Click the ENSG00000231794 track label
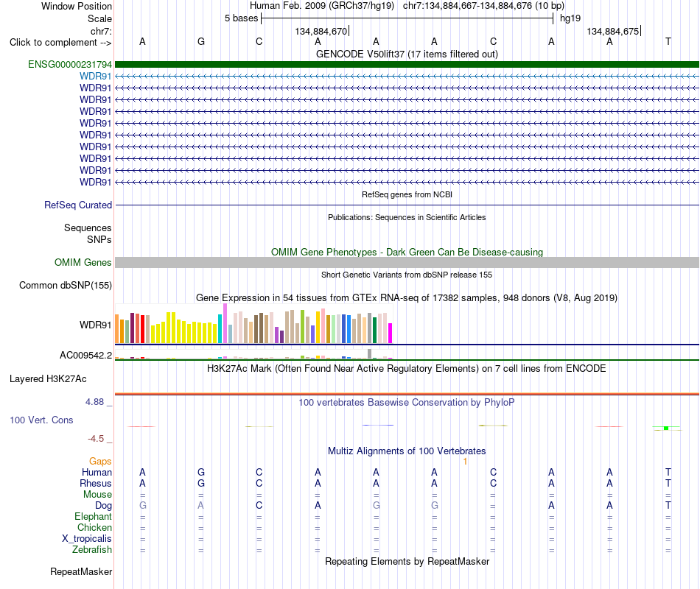The width and height of the screenshot is (700, 589). click(70, 64)
